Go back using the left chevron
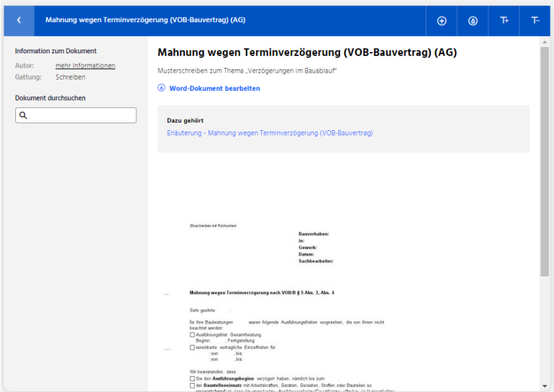The width and height of the screenshot is (554, 392). 19,21
